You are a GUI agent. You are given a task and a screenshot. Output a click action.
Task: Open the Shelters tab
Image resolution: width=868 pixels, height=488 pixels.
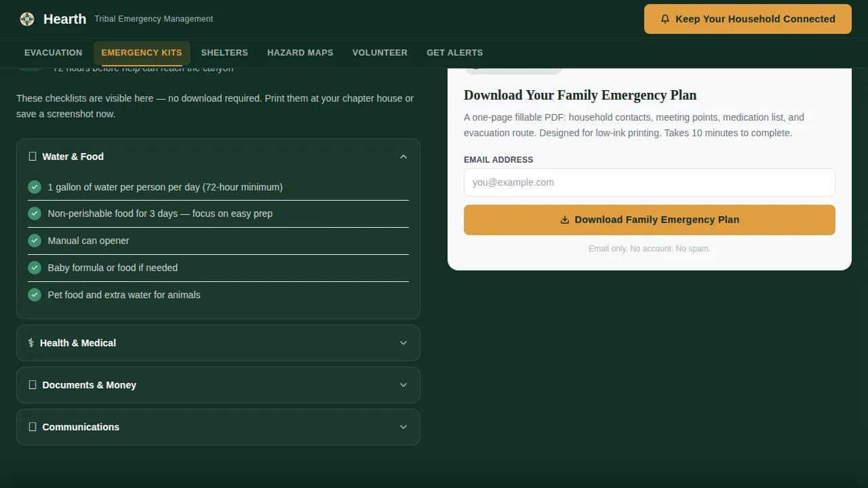coord(224,53)
